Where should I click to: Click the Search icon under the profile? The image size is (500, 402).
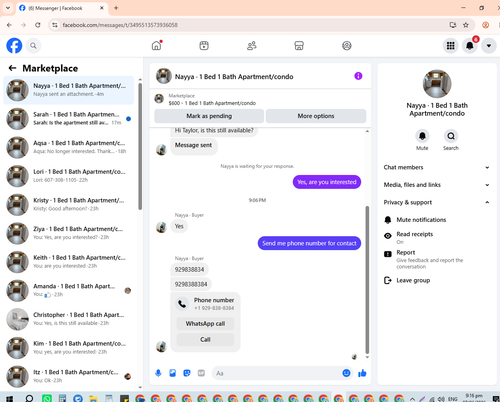pyautogui.click(x=451, y=136)
